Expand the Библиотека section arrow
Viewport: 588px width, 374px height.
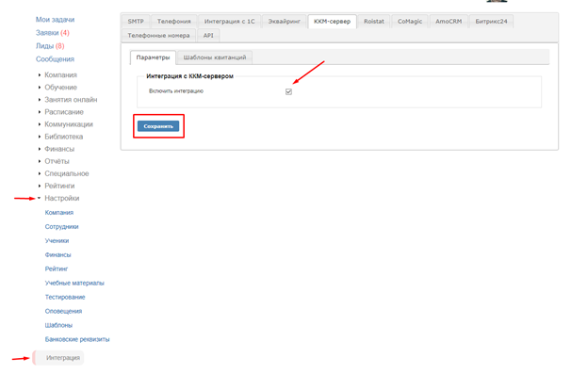(x=40, y=137)
